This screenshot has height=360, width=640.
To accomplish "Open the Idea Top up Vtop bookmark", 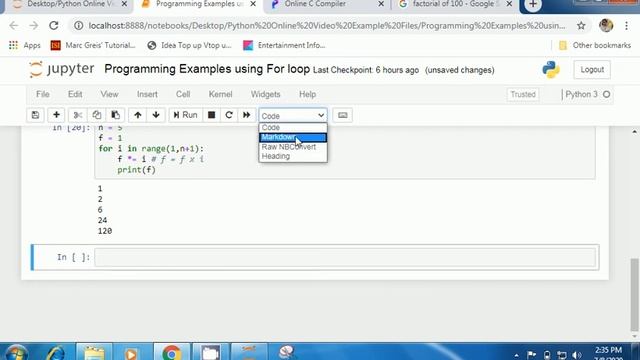I will coord(189,45).
